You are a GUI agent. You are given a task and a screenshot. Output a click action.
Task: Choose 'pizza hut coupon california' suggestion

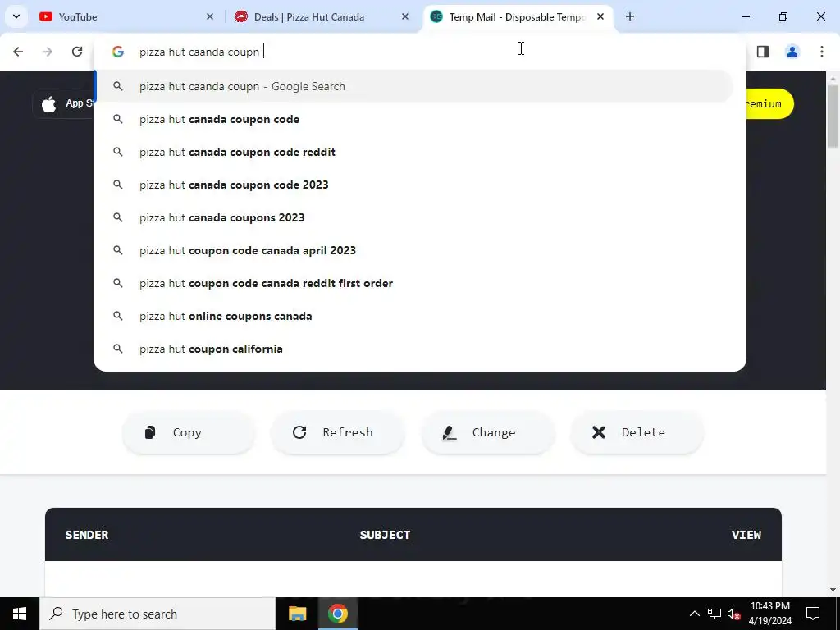pyautogui.click(x=413, y=349)
